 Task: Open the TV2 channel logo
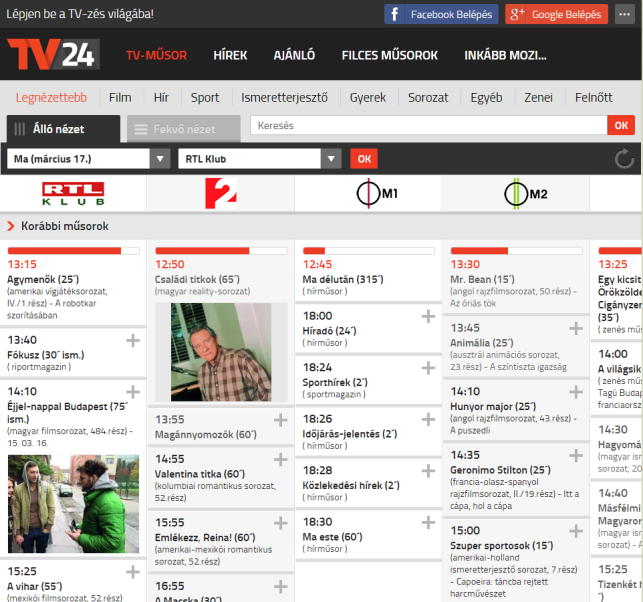221,193
